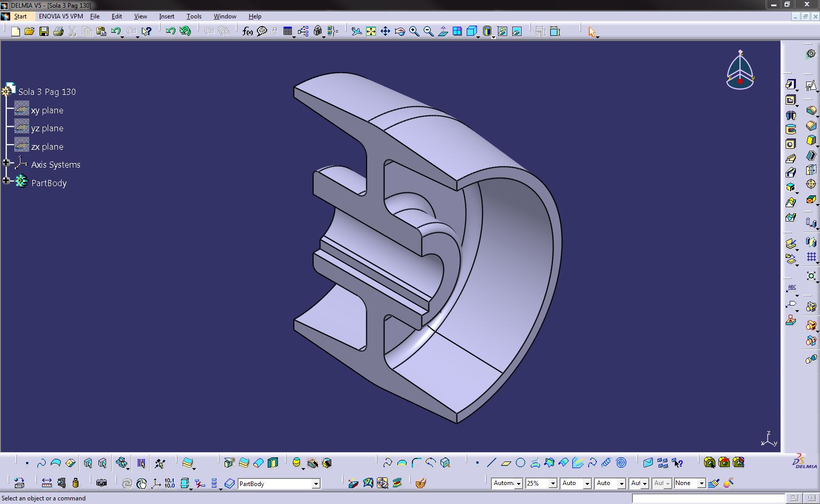This screenshot has width=820, height=504.
Task: Toggle the grid snap icon in bottom toolbar
Action: [141, 463]
